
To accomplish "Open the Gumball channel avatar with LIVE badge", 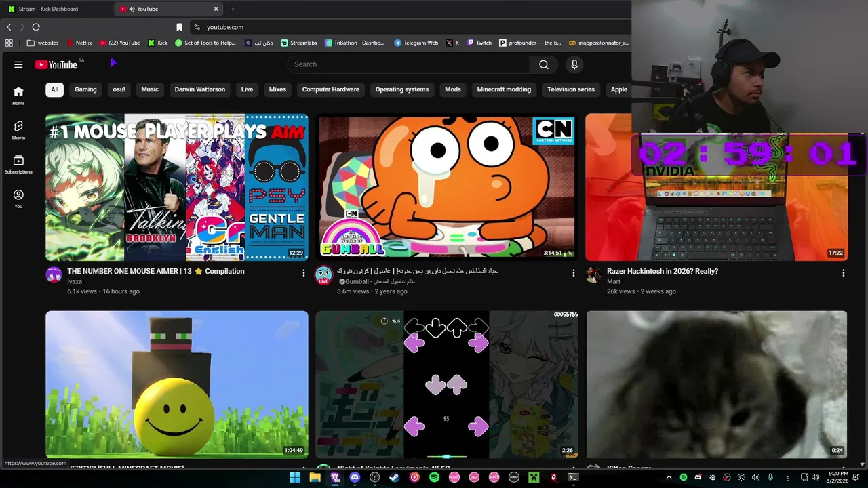I will (323, 274).
